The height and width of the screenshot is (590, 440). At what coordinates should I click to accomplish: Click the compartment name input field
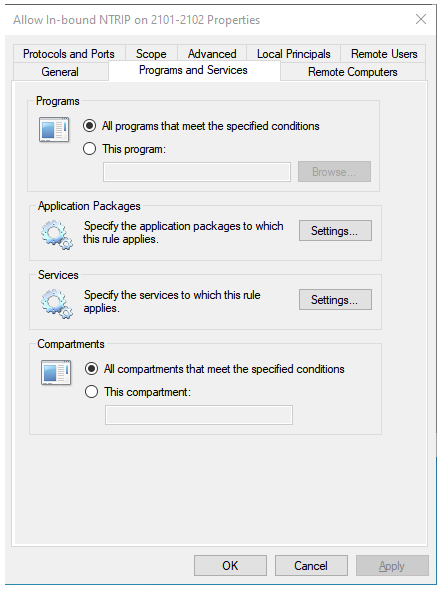click(199, 415)
